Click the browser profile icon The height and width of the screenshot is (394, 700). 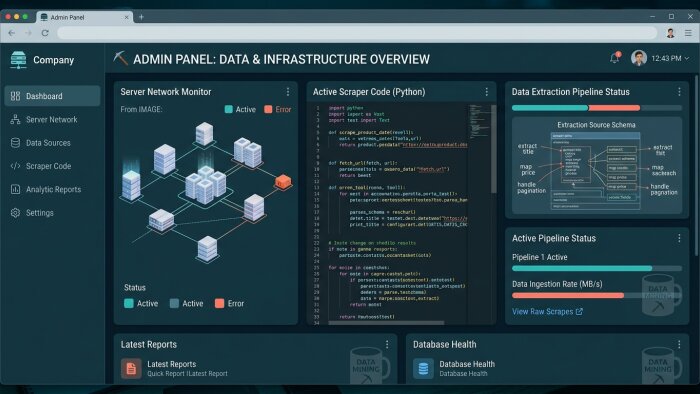click(x=670, y=33)
